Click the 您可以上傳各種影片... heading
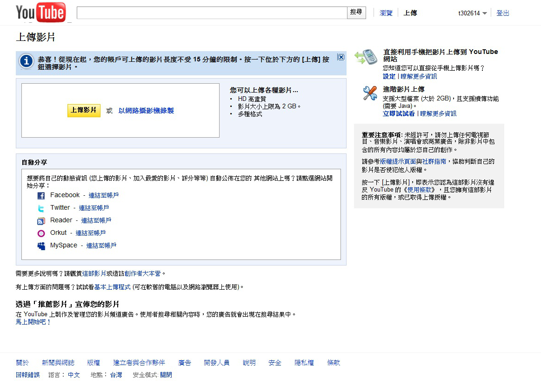The width and height of the screenshot is (541, 392). point(264,90)
